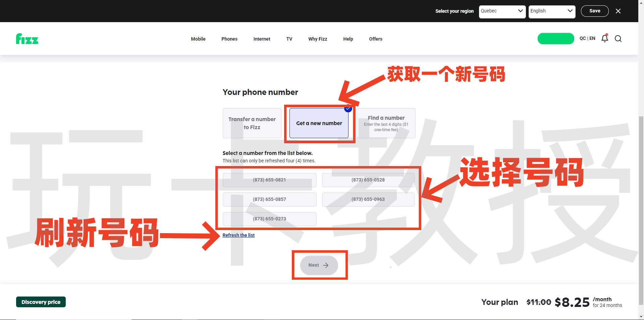Choose phone number (873) 655-0528
This screenshot has height=320, width=644.
368,180
